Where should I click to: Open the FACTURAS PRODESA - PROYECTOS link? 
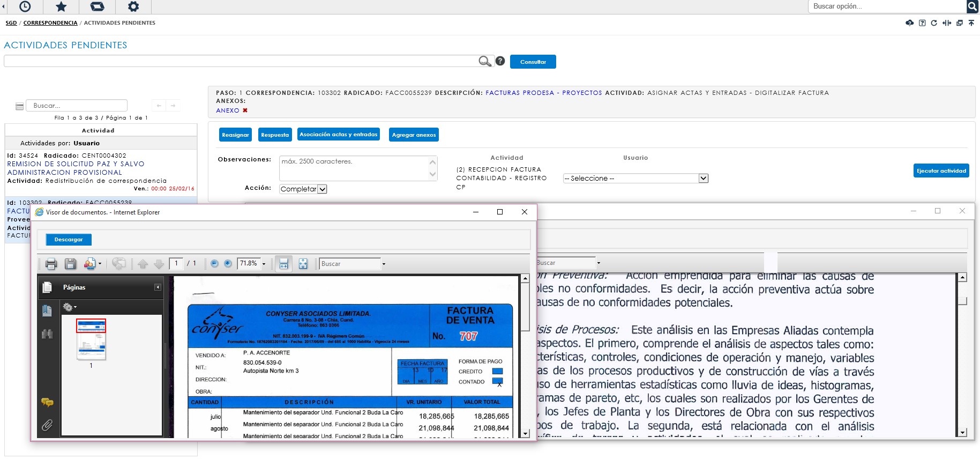[x=544, y=93]
